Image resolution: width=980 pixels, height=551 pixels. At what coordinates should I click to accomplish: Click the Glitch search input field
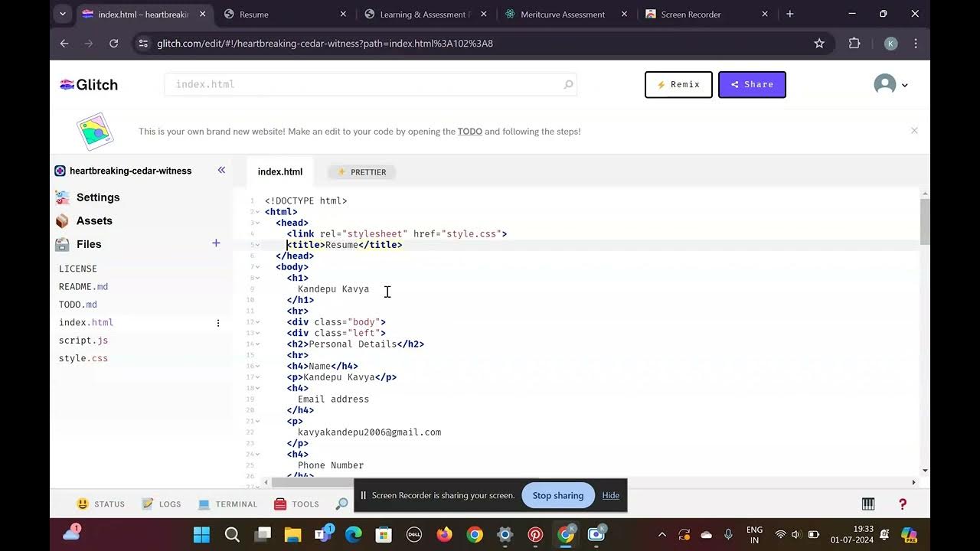(x=371, y=84)
